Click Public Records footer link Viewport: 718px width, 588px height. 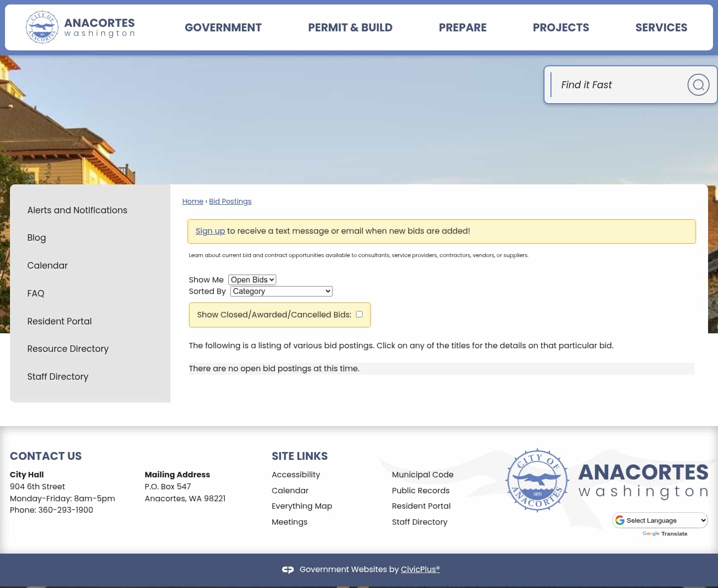click(421, 491)
